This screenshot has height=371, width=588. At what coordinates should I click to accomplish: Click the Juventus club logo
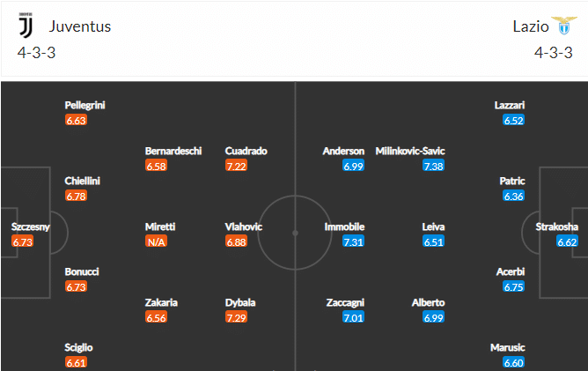(x=26, y=26)
